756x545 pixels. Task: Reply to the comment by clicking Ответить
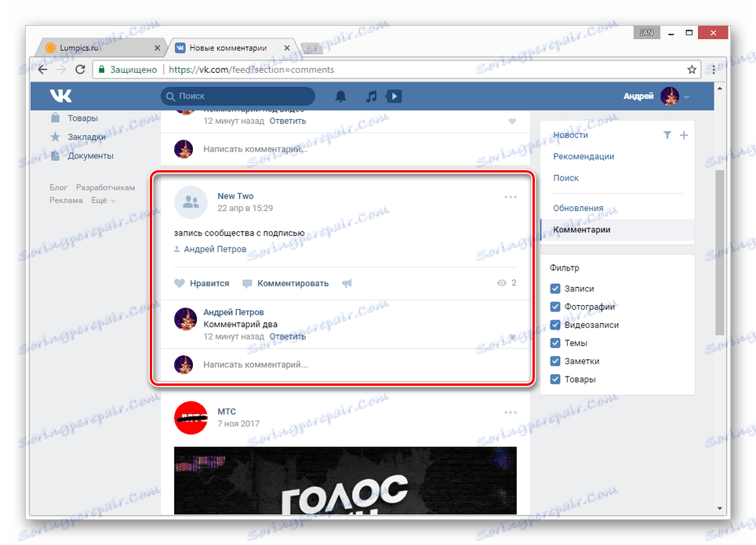click(x=288, y=336)
